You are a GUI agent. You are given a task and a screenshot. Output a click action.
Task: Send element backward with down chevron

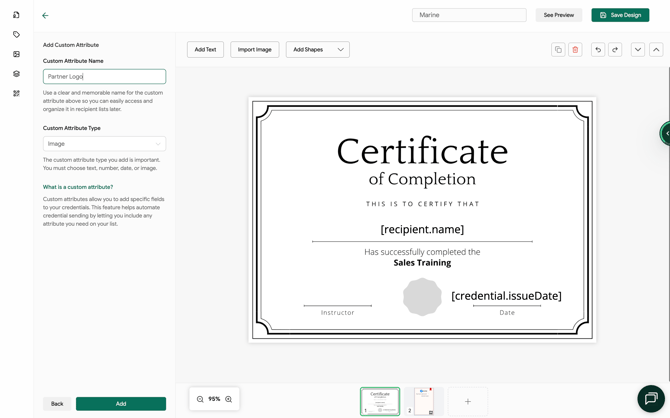pyautogui.click(x=638, y=50)
